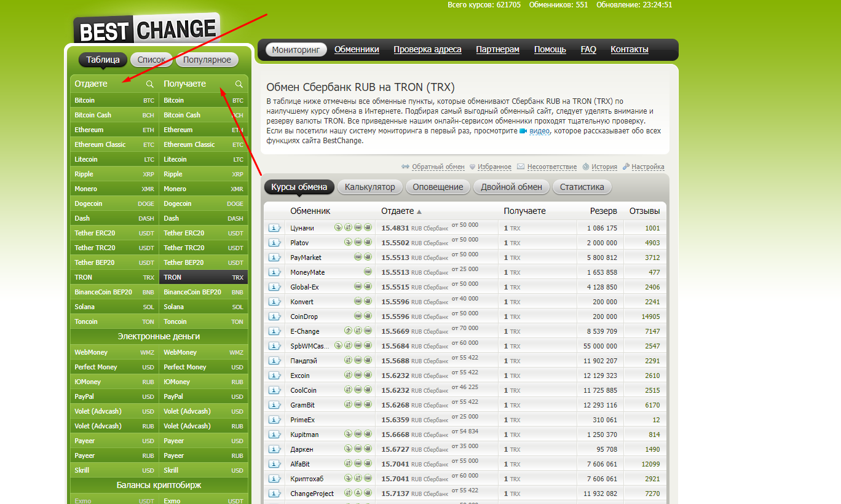Choose Tether TRC20 in the Отдаете column
Viewport: 841px width, 504px height.
coord(114,248)
